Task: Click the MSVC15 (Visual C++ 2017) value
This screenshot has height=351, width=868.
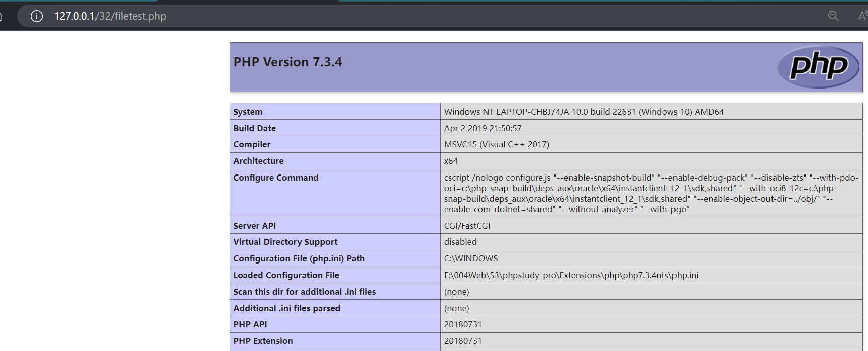Action: tap(497, 144)
